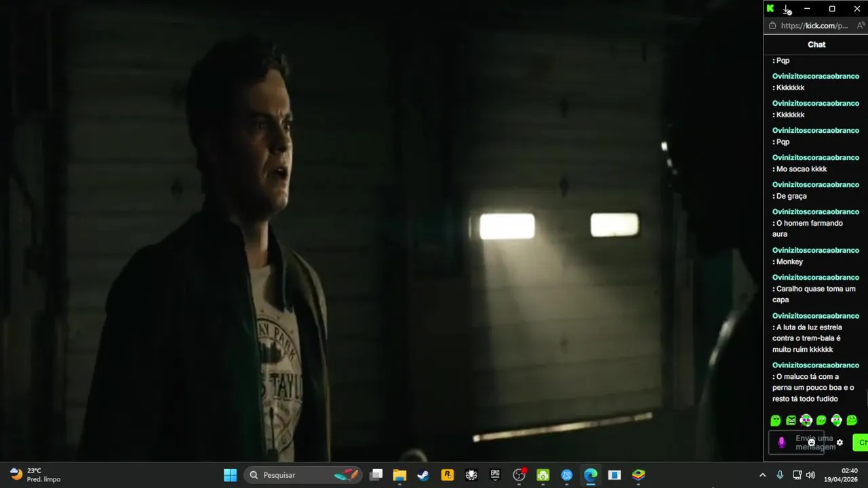868x488 pixels.
Task: Open File Explorer from taskbar
Action: coord(399,475)
